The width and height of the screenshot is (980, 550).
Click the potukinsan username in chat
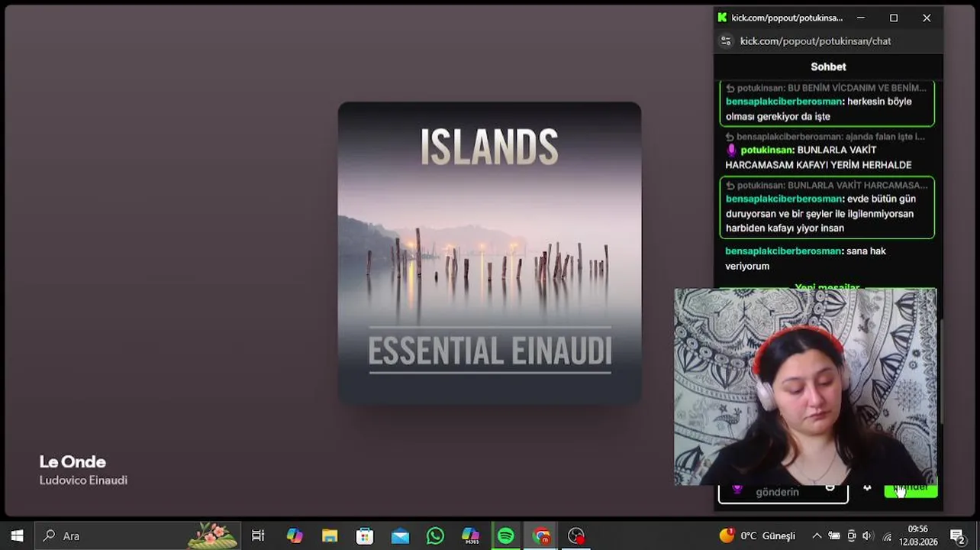[767, 150]
